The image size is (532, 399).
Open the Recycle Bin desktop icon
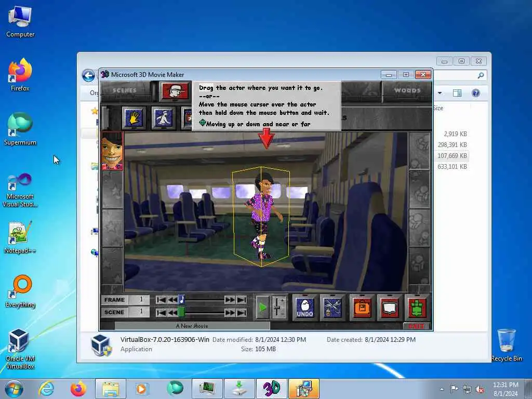(507, 345)
